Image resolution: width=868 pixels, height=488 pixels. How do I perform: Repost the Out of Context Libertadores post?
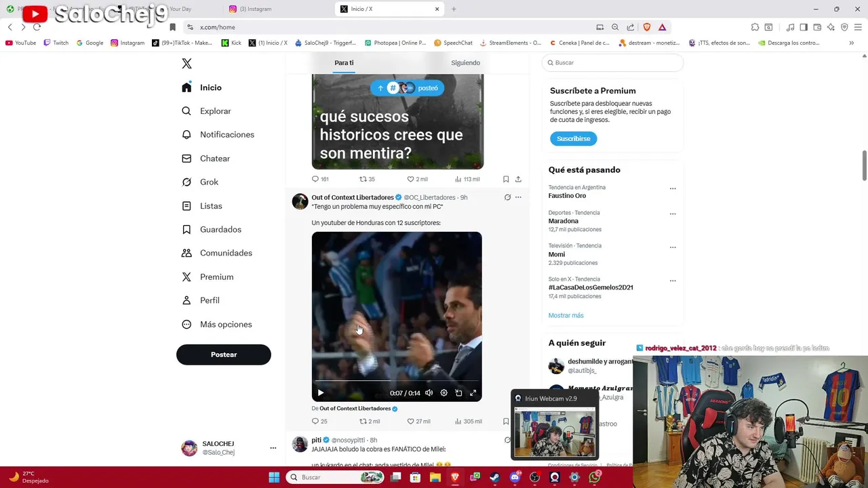(x=369, y=421)
